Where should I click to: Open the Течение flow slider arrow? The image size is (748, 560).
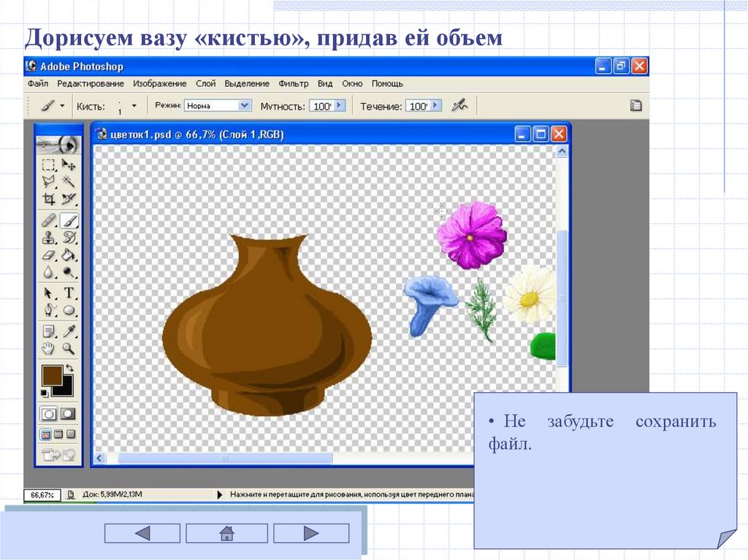(x=435, y=105)
